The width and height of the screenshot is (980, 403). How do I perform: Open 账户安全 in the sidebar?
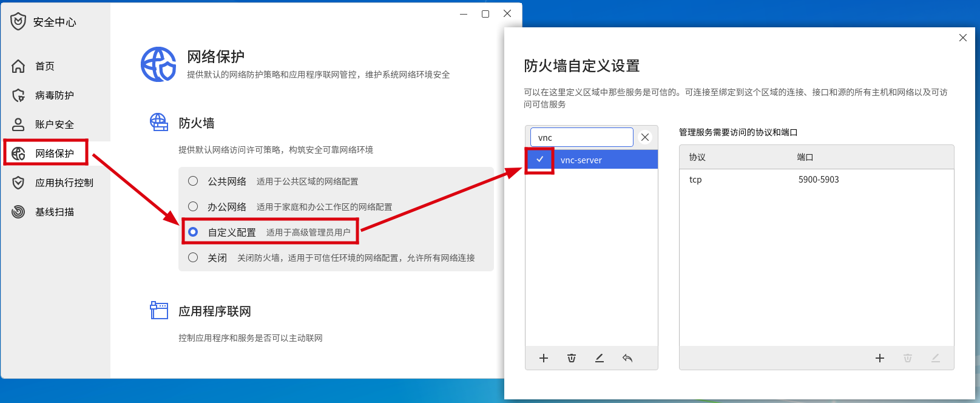pos(54,124)
